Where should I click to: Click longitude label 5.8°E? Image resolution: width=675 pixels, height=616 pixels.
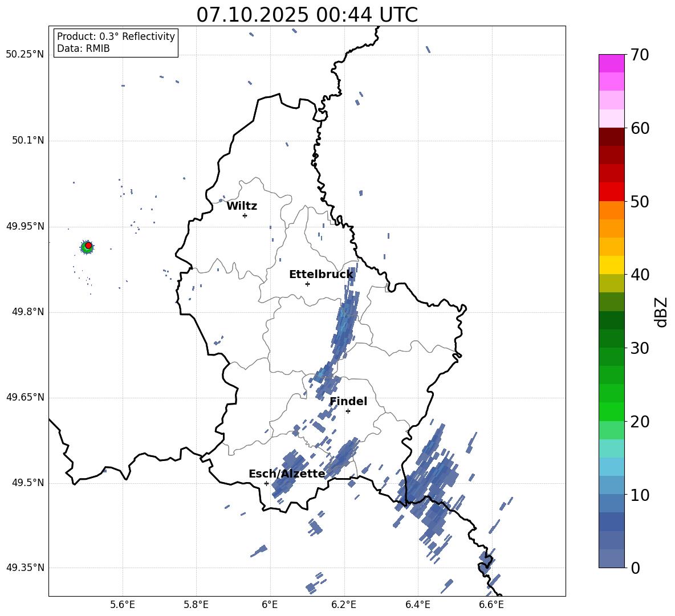pos(196,605)
